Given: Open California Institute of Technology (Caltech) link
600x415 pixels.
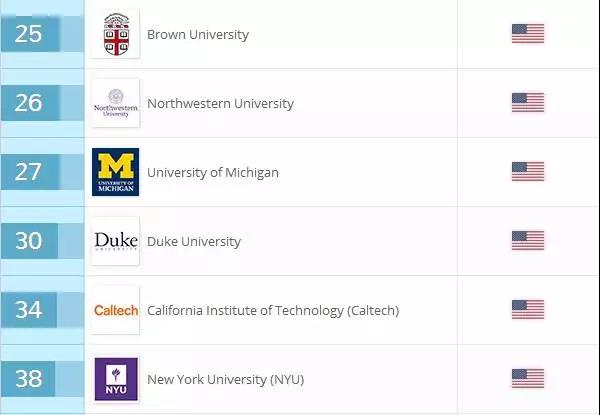Looking at the screenshot, I should (x=273, y=311).
